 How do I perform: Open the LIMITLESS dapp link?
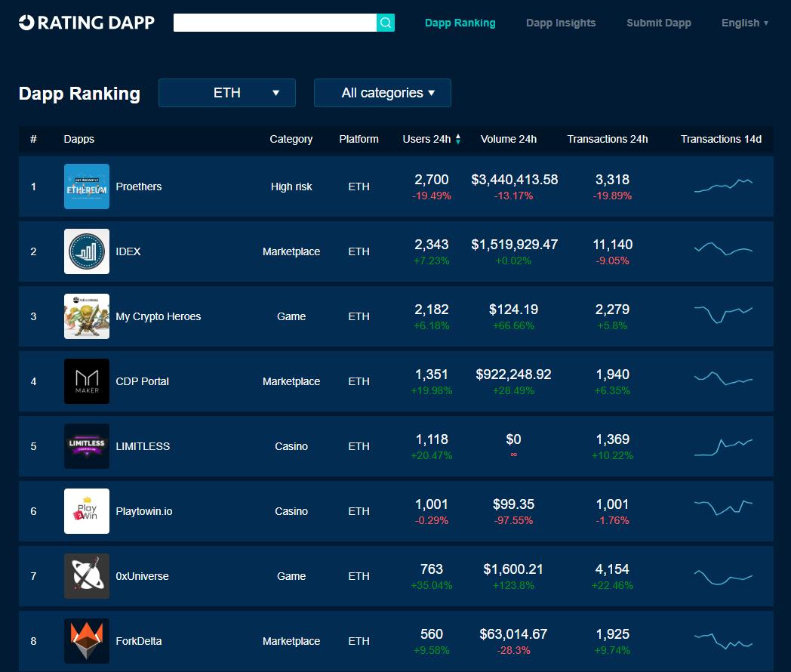coord(143,446)
